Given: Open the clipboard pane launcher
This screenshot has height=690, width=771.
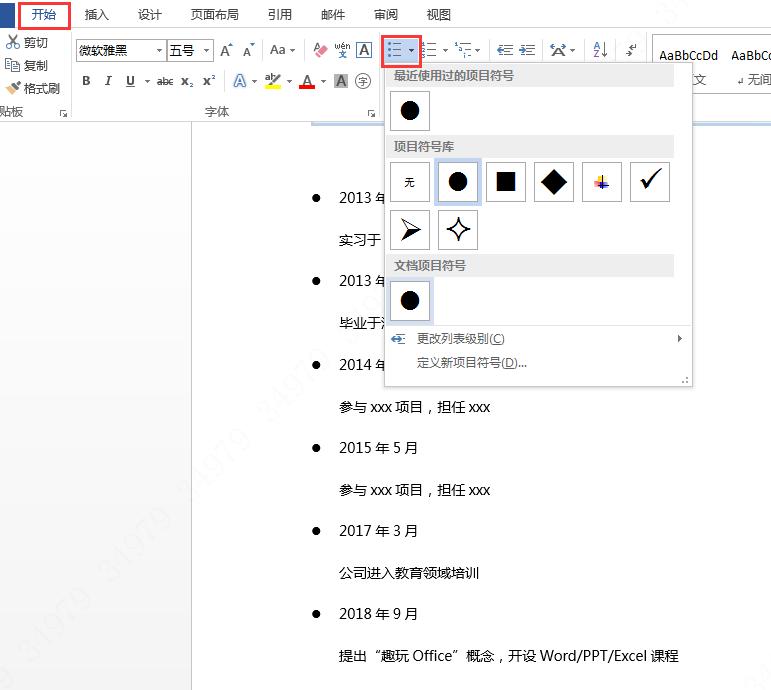Looking at the screenshot, I should tap(63, 114).
